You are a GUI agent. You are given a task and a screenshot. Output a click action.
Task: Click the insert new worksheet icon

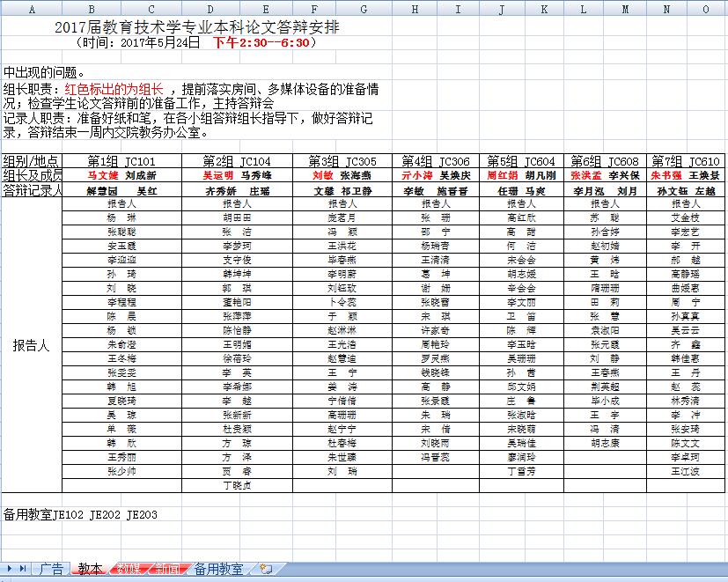[x=265, y=570]
